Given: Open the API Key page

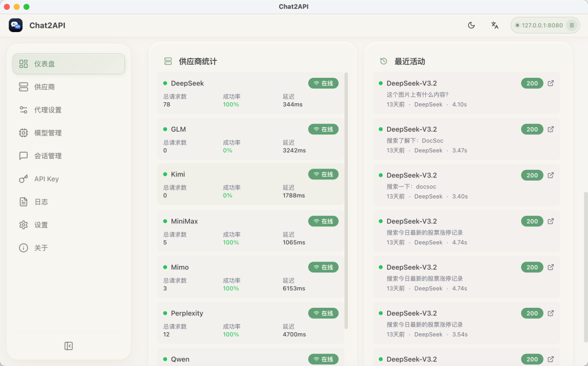Looking at the screenshot, I should (69, 179).
